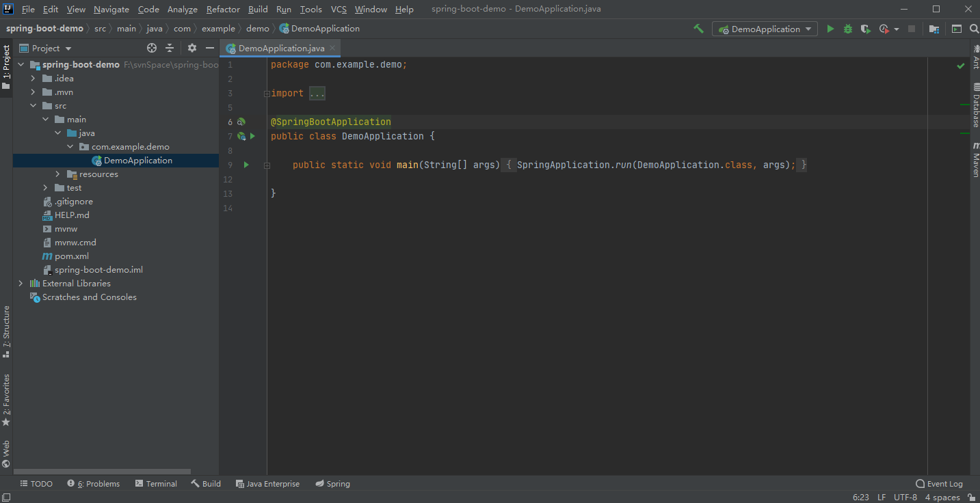Select the HELP.md file

tap(66, 215)
